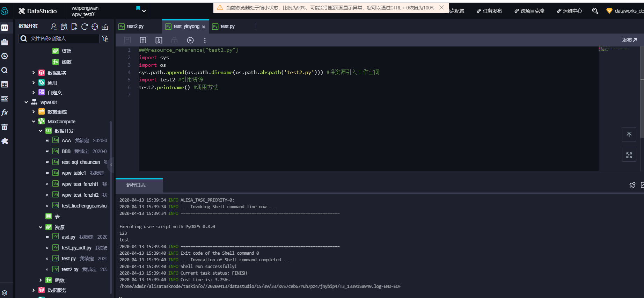The height and width of the screenshot is (298, 644).
Task: Open the magnifier search icon in left sidebar
Action: (5, 70)
